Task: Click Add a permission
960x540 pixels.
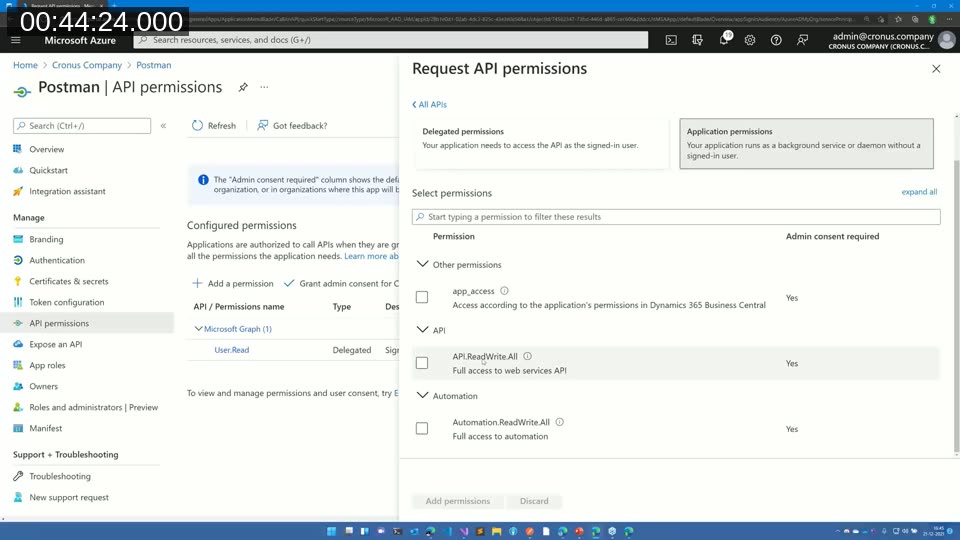Action: click(233, 283)
